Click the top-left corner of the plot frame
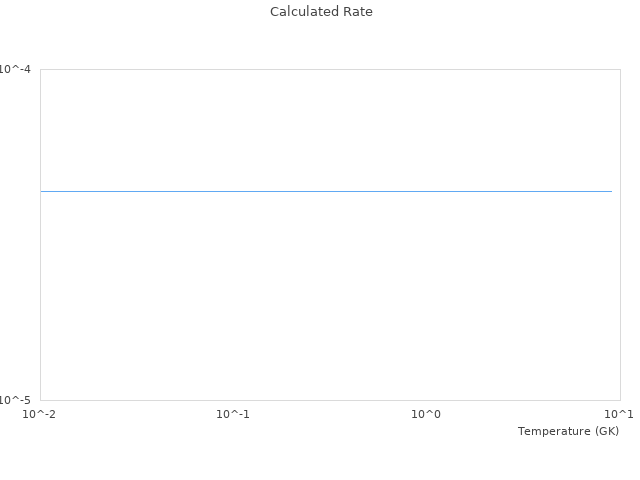 (x=40, y=69)
